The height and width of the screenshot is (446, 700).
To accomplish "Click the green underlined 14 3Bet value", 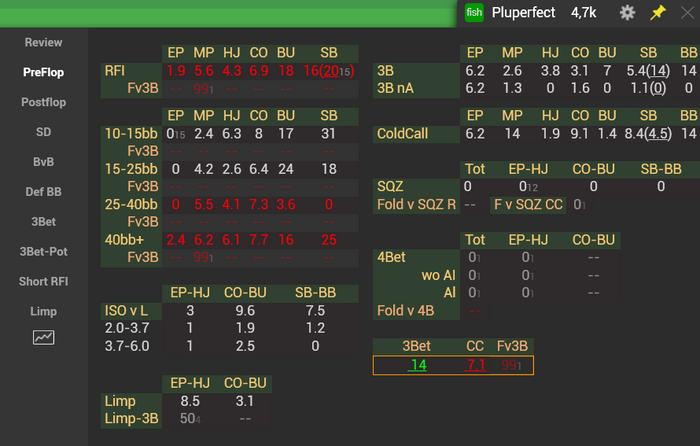I will (x=418, y=365).
